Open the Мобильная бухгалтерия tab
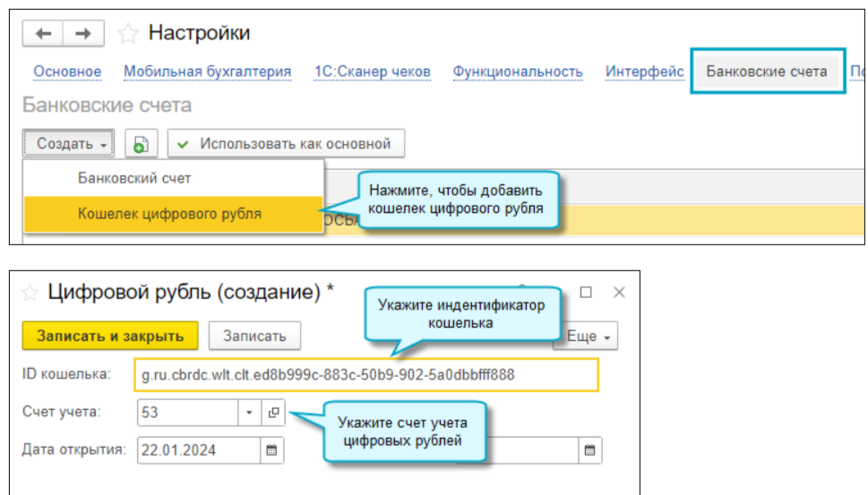 (207, 72)
